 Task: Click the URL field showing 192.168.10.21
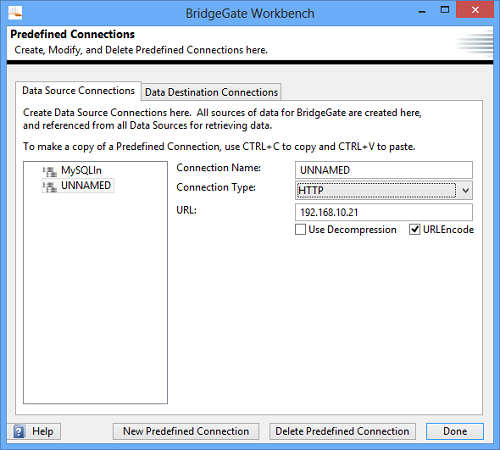[384, 212]
